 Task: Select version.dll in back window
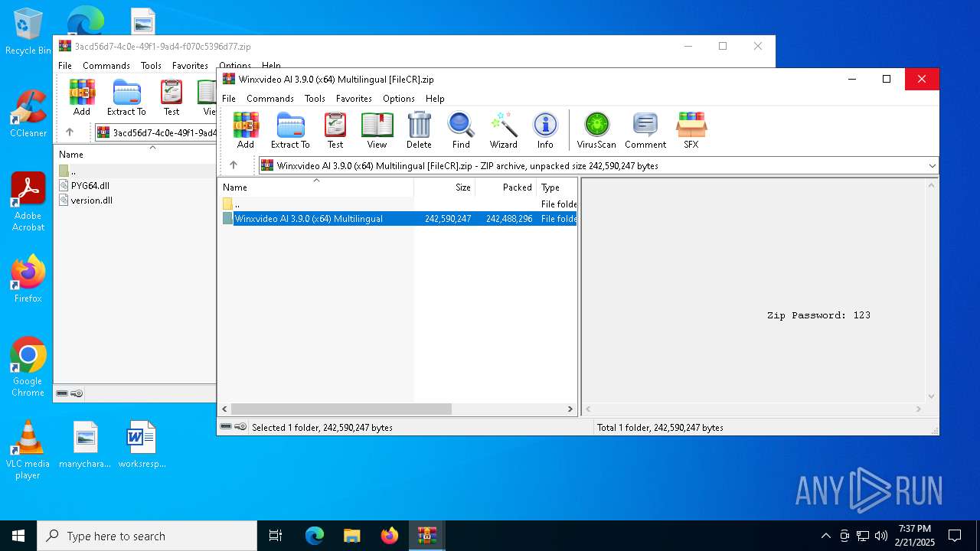pyautogui.click(x=91, y=201)
